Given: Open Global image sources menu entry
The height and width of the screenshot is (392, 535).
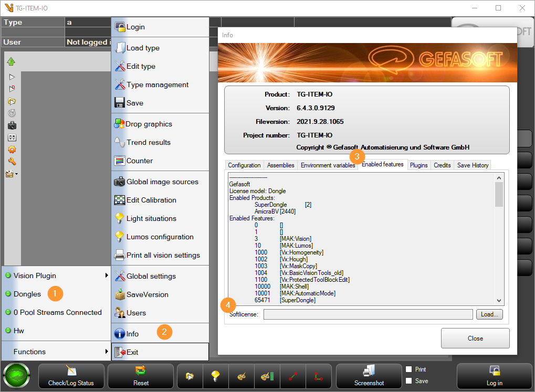Looking at the screenshot, I should pos(160,182).
